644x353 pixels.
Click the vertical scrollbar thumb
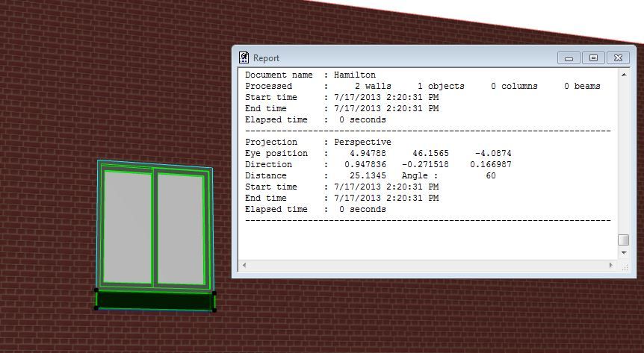(624, 240)
